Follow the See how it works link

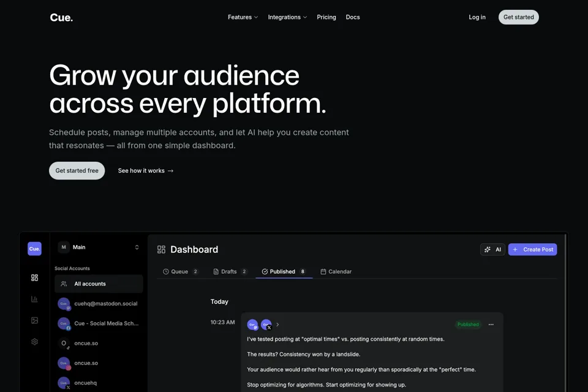[x=146, y=171]
